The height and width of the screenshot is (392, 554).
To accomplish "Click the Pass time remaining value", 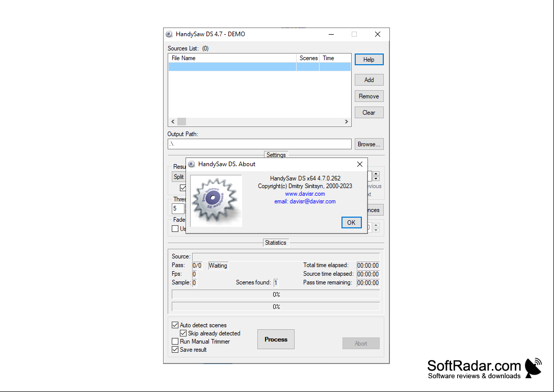I will (368, 283).
